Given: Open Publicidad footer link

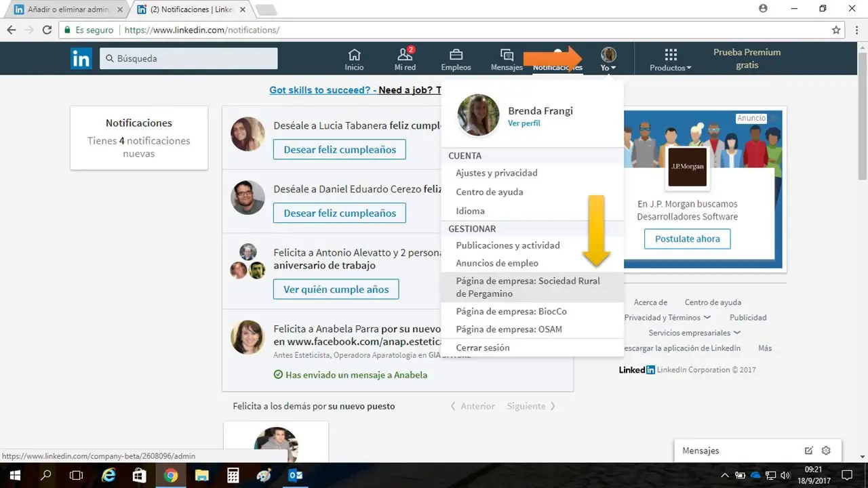Looking at the screenshot, I should [x=748, y=317].
